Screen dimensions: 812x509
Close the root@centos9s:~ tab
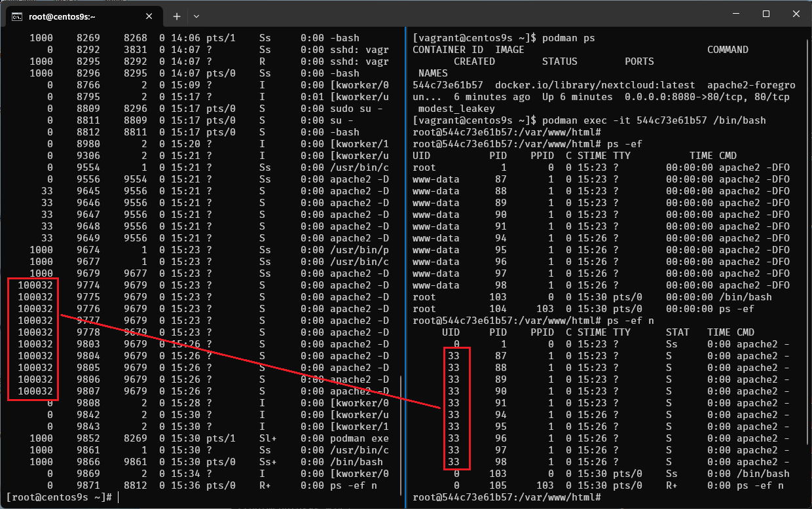151,16
